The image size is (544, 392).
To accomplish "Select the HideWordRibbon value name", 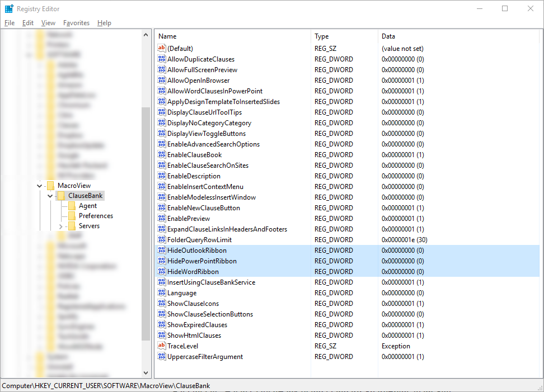I will click(193, 272).
